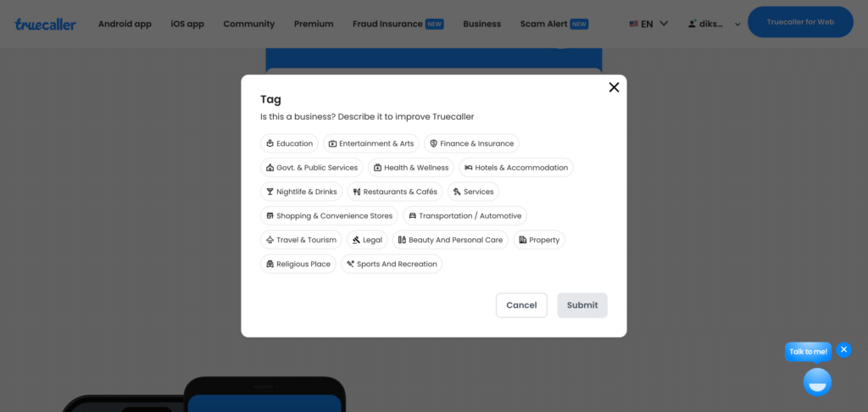Viewport: 868px width, 412px height.
Task: Click the airplane icon in Travel & Tourism
Action: (270, 240)
